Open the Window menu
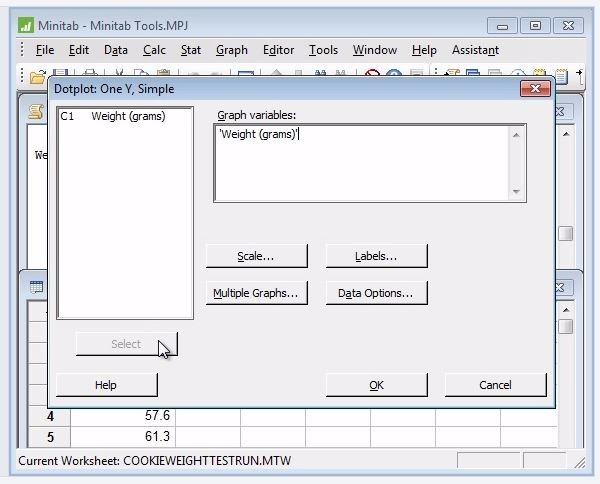This screenshot has width=600, height=484. click(x=375, y=50)
